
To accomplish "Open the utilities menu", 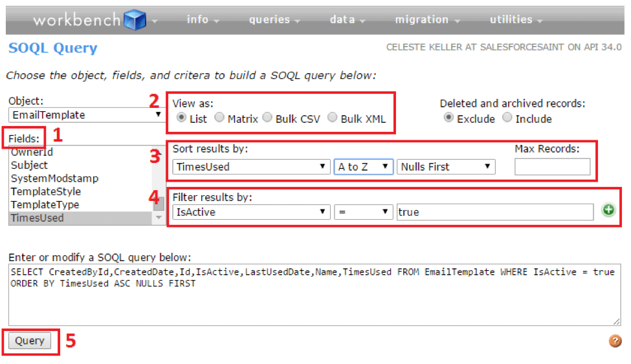I will click(x=515, y=19).
